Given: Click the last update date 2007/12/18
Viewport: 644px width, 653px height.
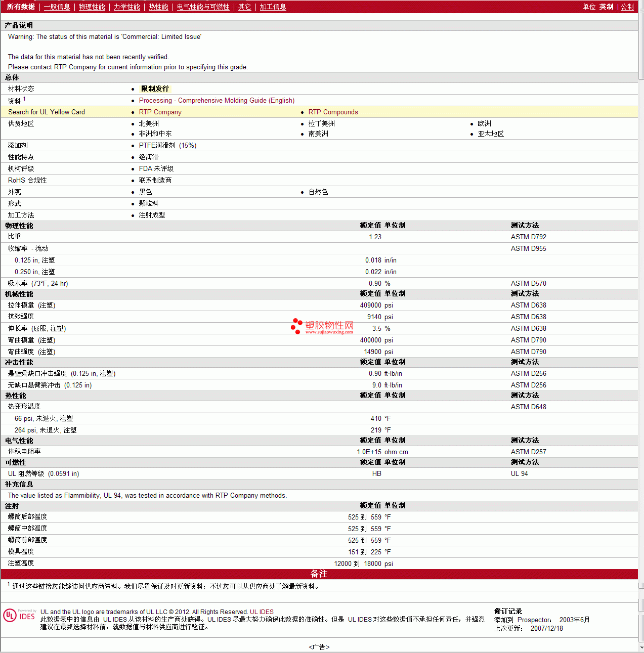Looking at the screenshot, I should tap(546, 628).
